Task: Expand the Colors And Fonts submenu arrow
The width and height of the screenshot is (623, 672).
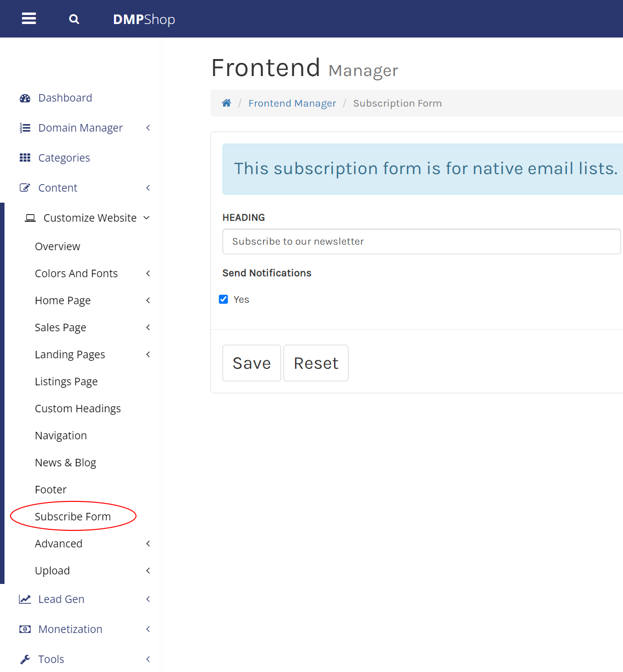Action: pyautogui.click(x=148, y=273)
